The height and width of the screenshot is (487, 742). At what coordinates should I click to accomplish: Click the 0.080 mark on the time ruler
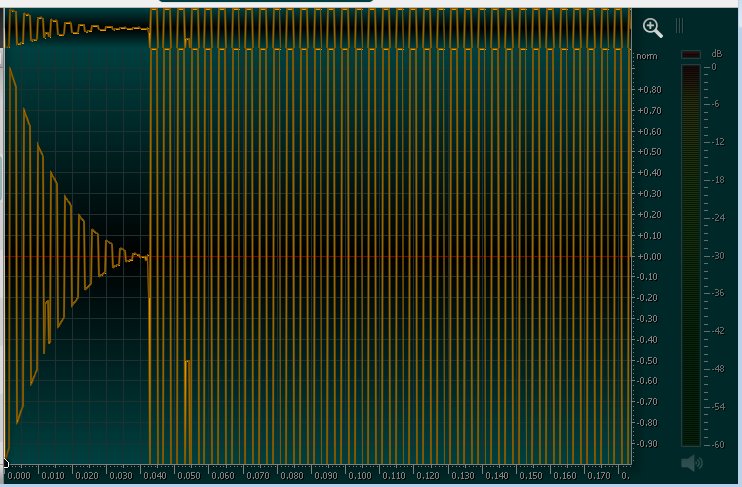point(292,475)
